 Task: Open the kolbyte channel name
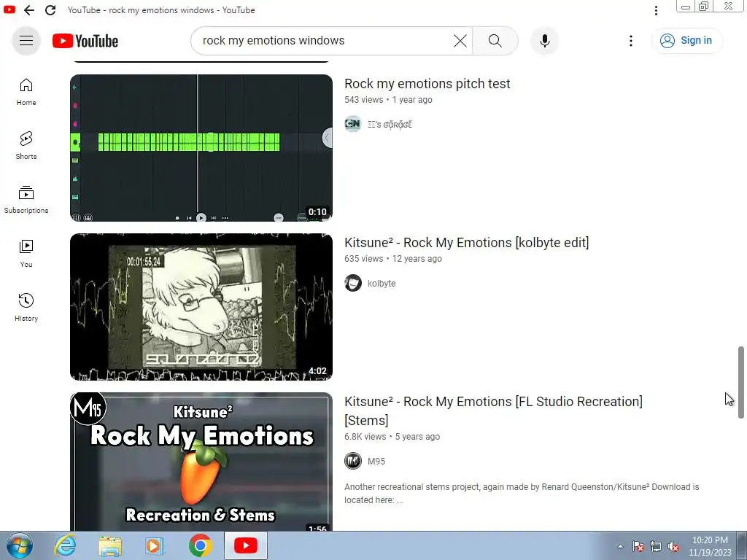pyautogui.click(x=382, y=284)
